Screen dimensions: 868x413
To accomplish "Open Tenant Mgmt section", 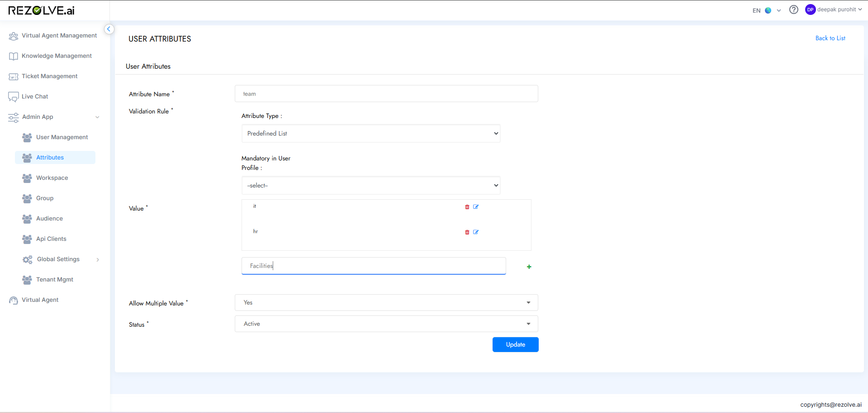I will 55,280.
